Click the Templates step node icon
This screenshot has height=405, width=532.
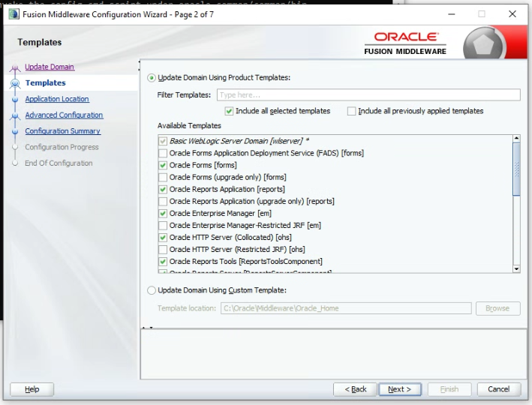click(15, 83)
